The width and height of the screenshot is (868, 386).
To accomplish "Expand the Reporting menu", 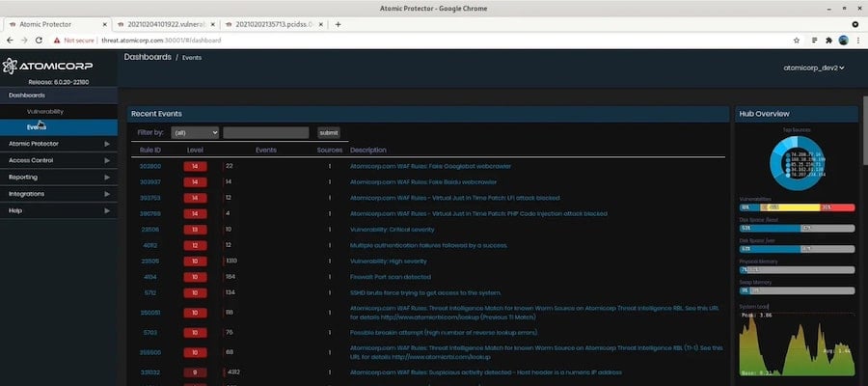I will coord(59,178).
